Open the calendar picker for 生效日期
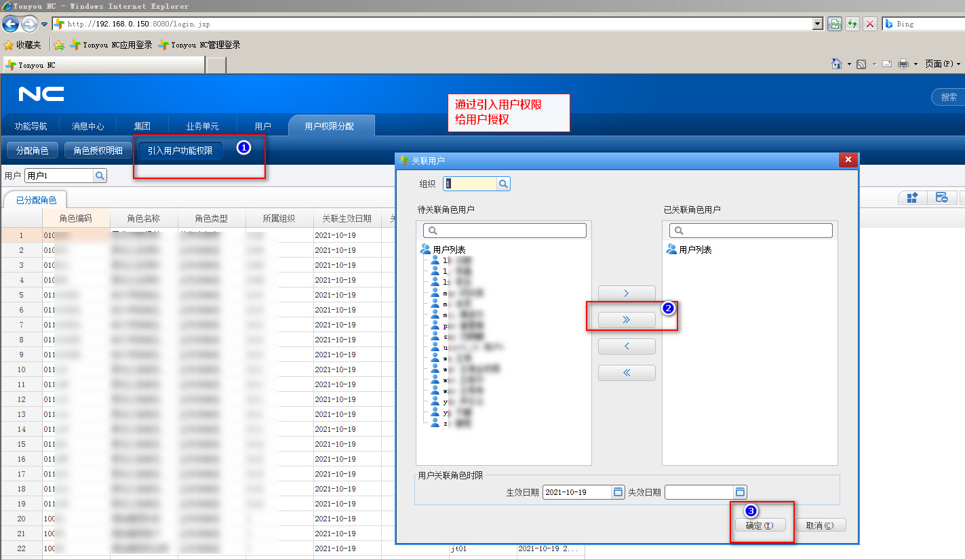The image size is (965, 560). 618,492
